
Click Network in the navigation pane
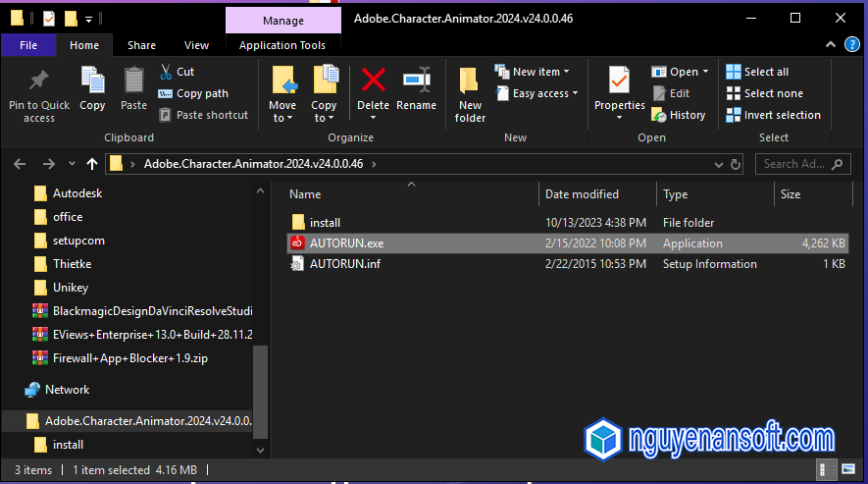57,390
